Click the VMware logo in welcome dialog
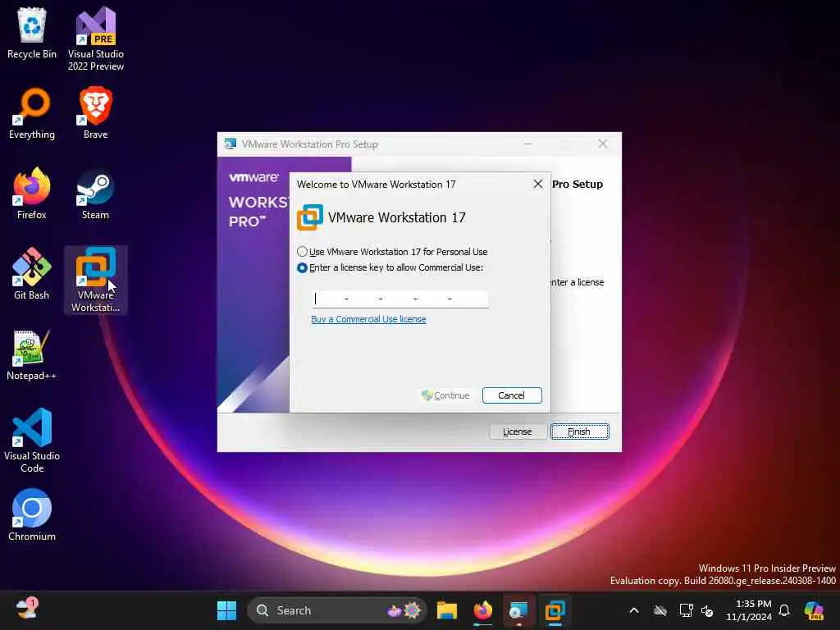 tap(310, 217)
